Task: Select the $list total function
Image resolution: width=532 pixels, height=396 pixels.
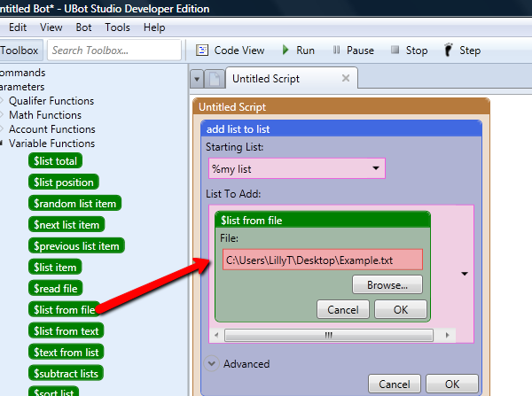Action: (x=55, y=160)
